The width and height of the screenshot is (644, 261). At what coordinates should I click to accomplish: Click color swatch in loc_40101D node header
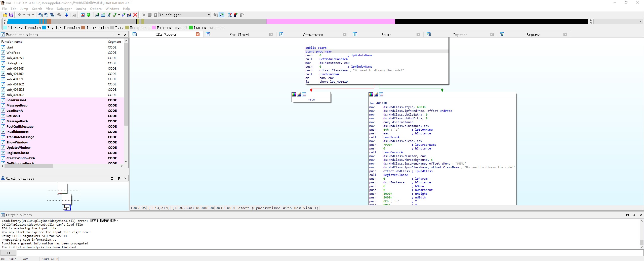click(371, 94)
